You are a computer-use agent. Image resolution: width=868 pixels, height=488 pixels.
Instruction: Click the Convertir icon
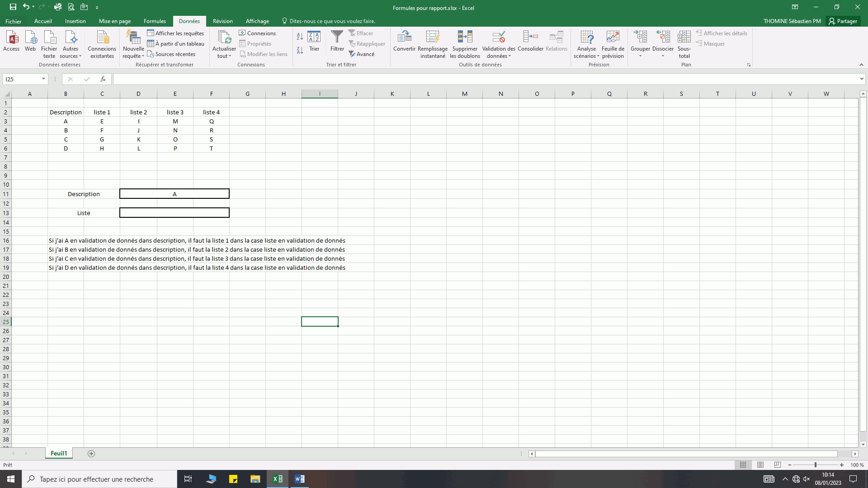(404, 37)
